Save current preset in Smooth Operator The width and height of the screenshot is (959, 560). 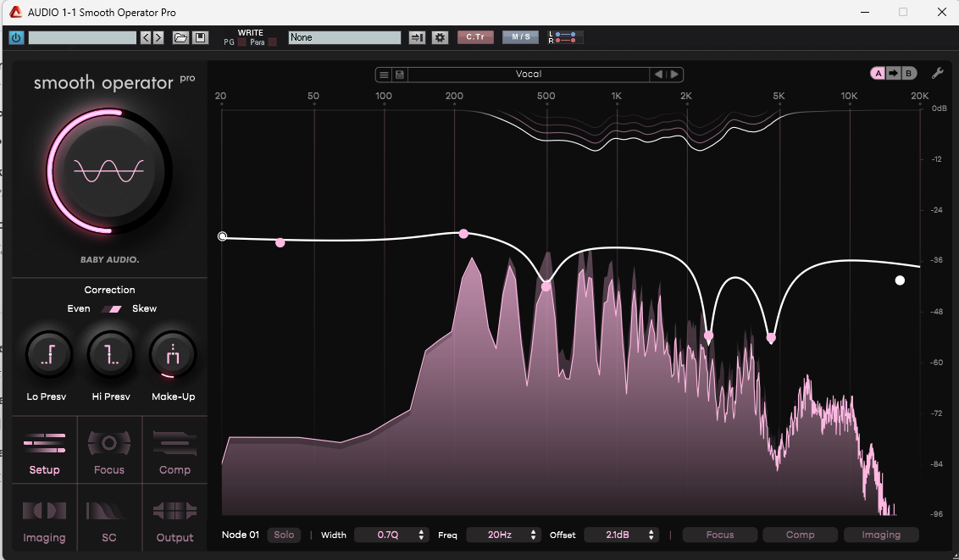(x=399, y=75)
